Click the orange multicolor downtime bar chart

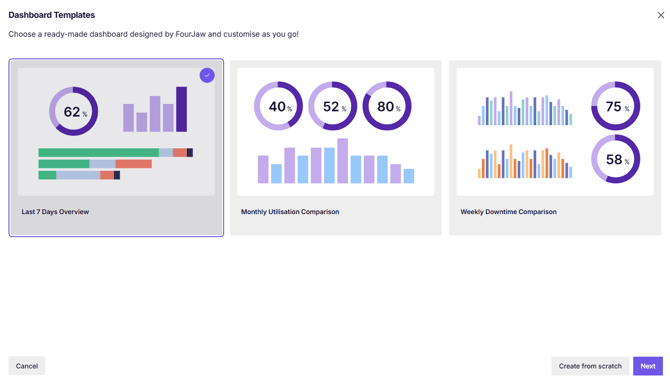(525, 162)
